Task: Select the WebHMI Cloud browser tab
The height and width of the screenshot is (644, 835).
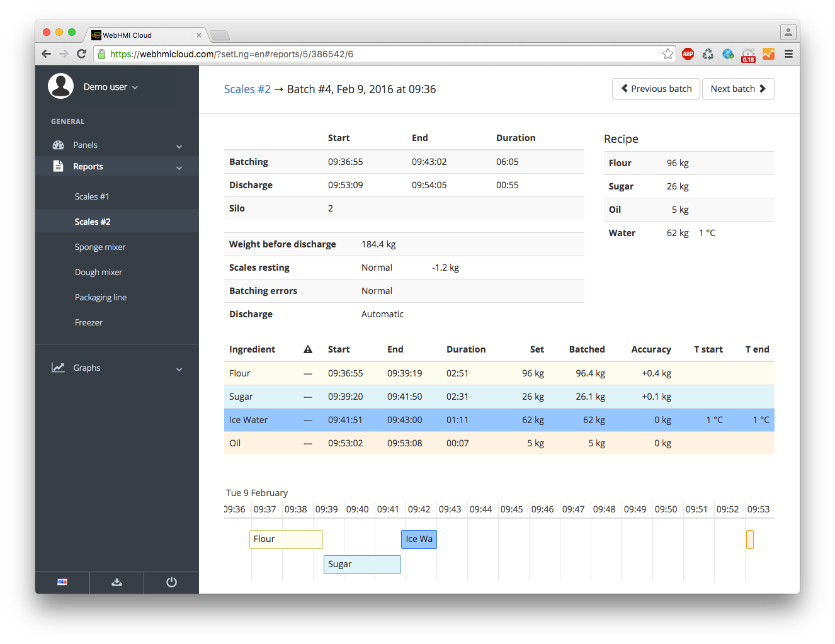Action: (145, 35)
